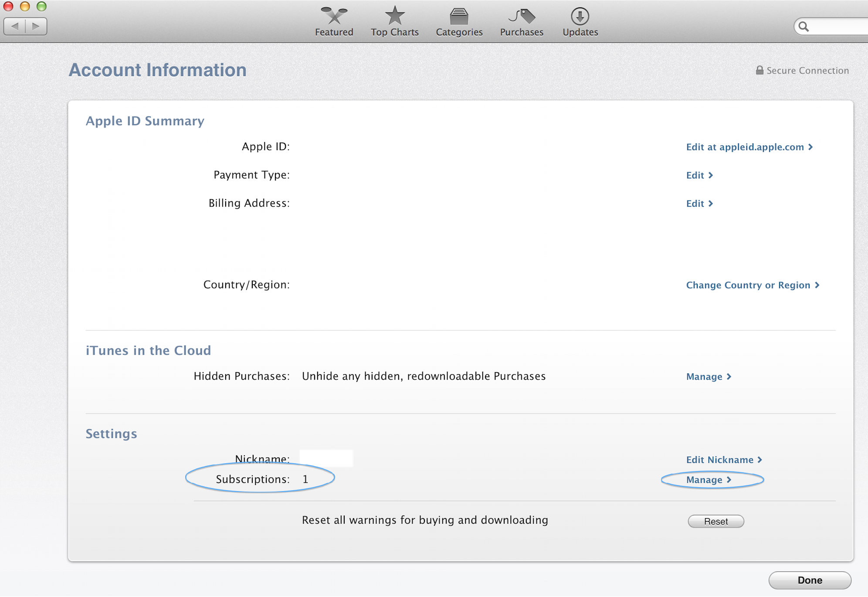Viewport: 868px width, 597px height.
Task: Click the back navigation arrow
Action: click(15, 26)
